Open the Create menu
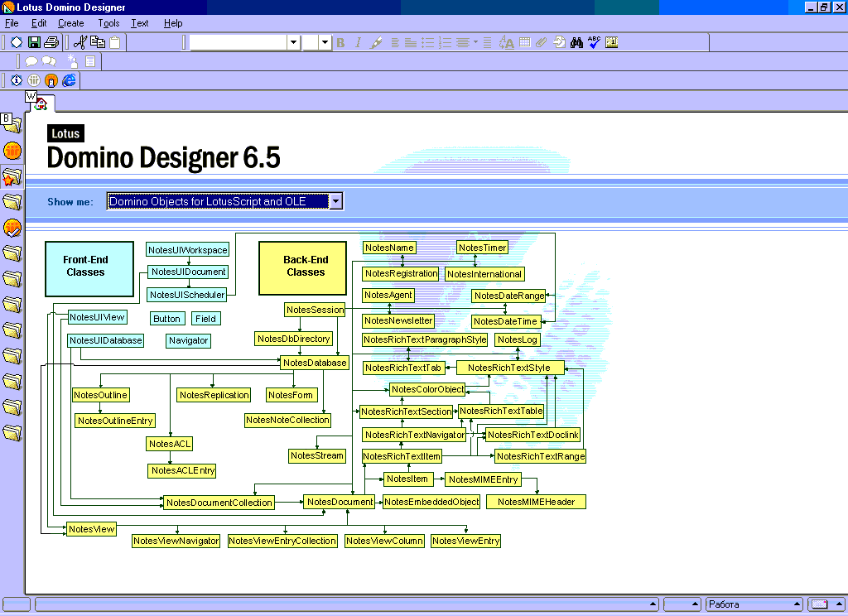This screenshot has height=616, width=848. point(70,23)
